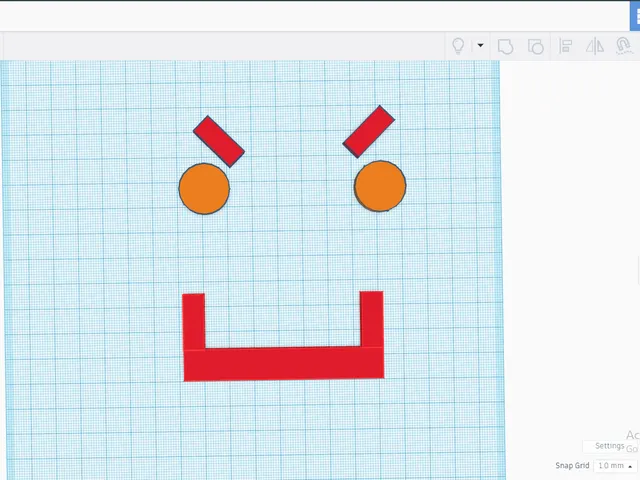
Task: Select the mouth's horizontal red bar
Action: 284,364
